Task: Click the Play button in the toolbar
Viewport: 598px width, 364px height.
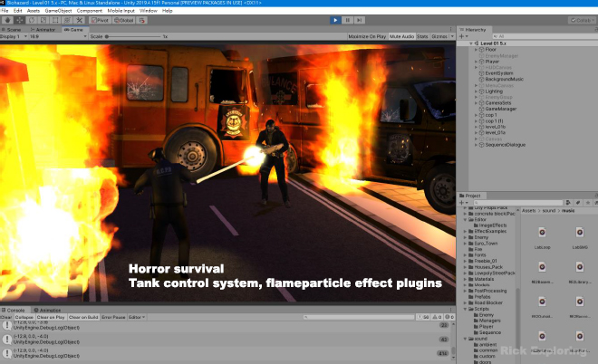Action: click(335, 19)
